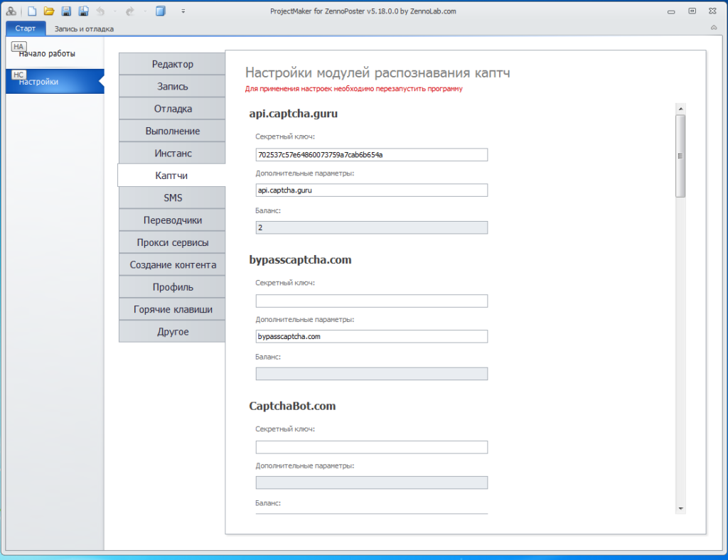Click the ZennoPoster app logo icon
Viewport: 728px width, 560px height.
[11, 11]
